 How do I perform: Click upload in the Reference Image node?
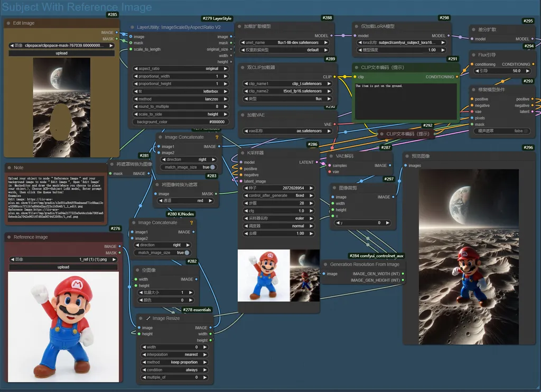point(63,267)
